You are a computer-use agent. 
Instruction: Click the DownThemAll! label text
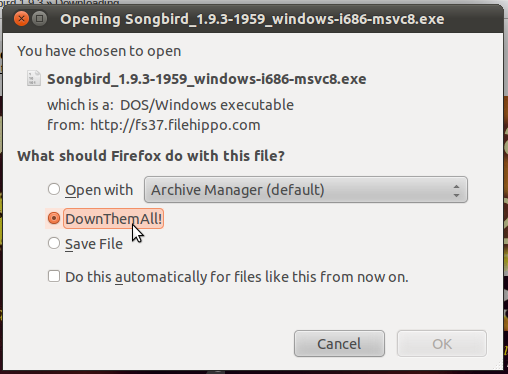coord(113,219)
